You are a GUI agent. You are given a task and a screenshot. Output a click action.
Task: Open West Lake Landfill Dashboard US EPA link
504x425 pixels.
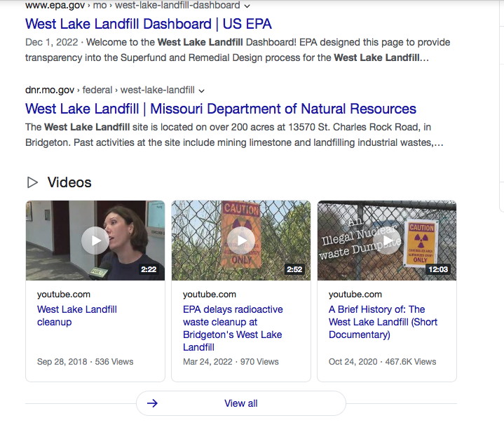pyautogui.click(x=149, y=24)
